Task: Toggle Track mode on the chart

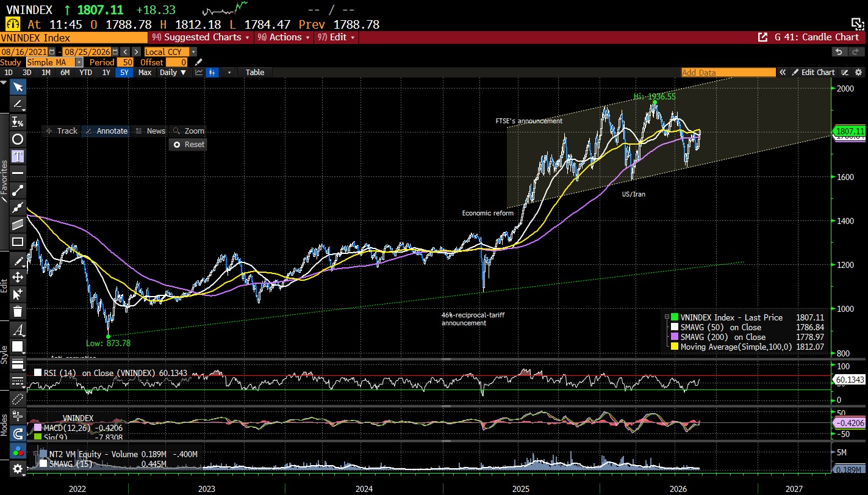Action: 62,131
